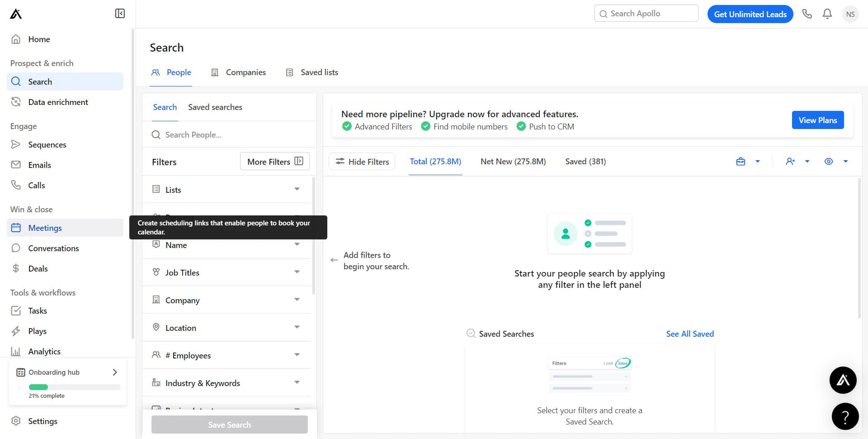Click the View Plans button

pyautogui.click(x=818, y=120)
